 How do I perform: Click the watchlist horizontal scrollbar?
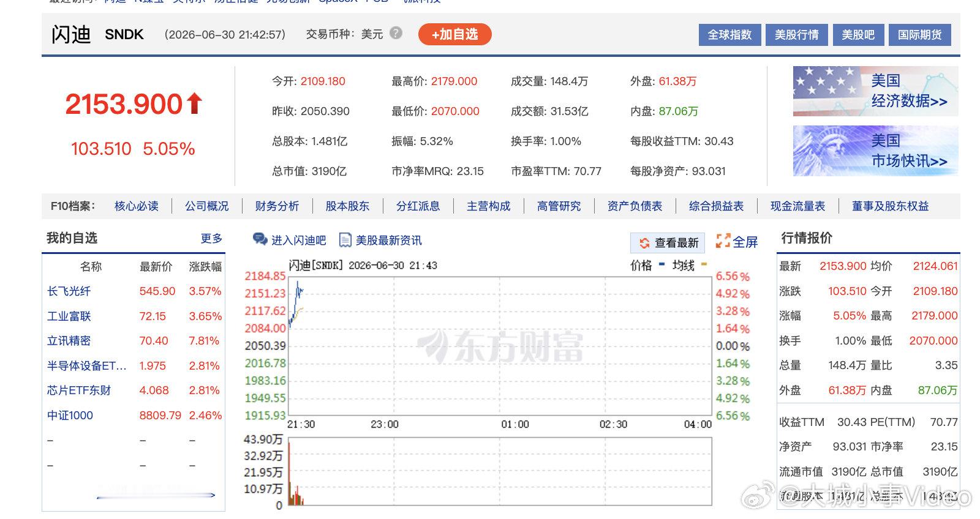tap(156, 496)
